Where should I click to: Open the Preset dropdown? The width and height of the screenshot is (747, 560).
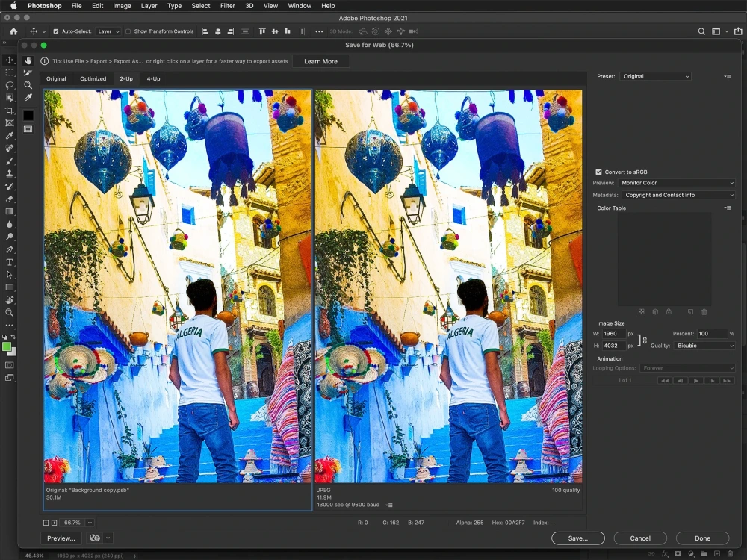coord(656,76)
